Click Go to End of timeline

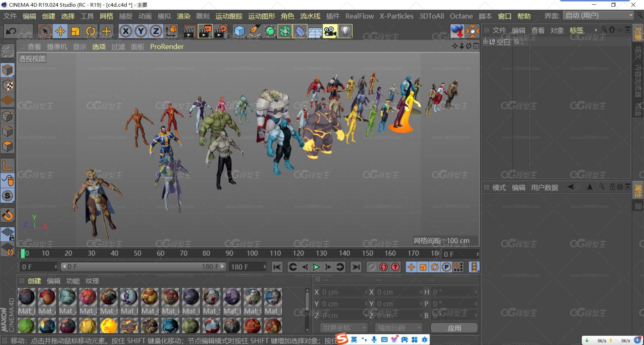tap(356, 267)
